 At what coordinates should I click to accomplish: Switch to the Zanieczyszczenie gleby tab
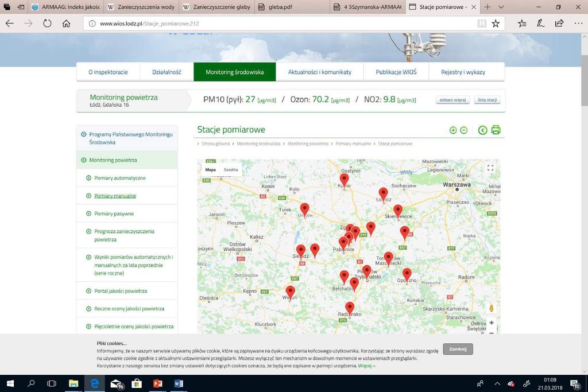216,7
